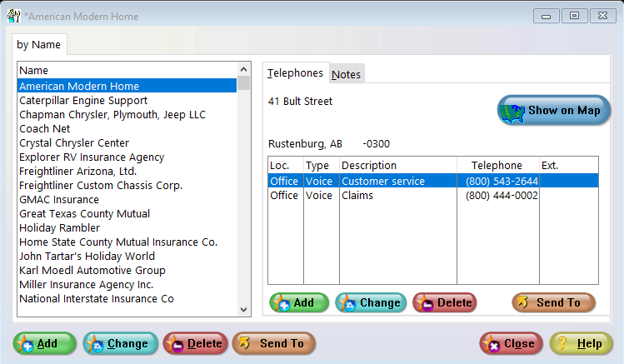The height and width of the screenshot is (364, 624).
Task: Click the name list scroll down arrow
Action: click(x=244, y=310)
